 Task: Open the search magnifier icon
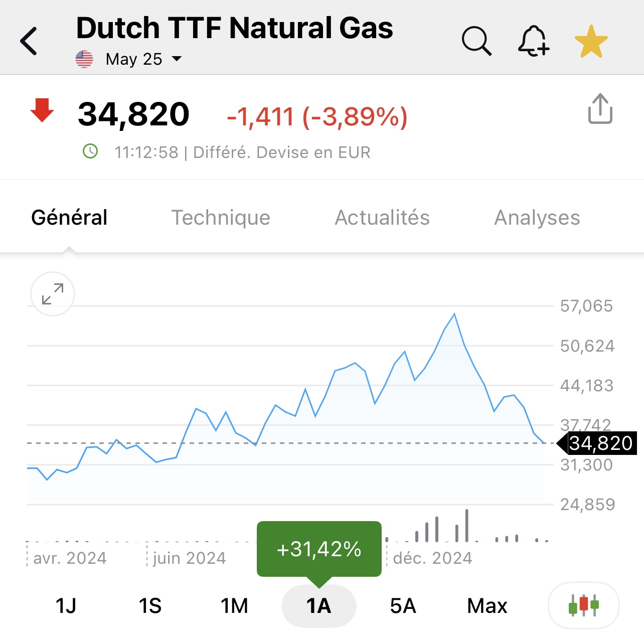pyautogui.click(x=476, y=40)
